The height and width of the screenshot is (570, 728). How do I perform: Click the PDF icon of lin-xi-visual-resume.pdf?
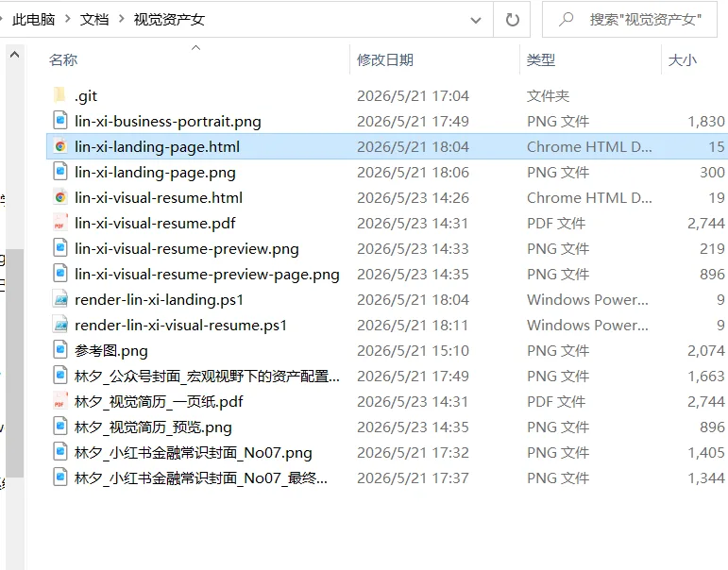pos(59,223)
